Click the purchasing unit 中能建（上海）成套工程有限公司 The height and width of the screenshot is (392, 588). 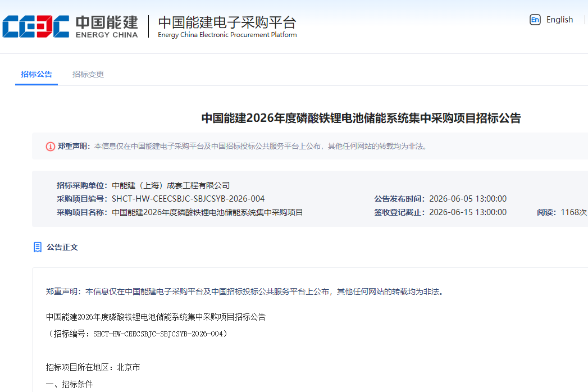[x=171, y=185]
